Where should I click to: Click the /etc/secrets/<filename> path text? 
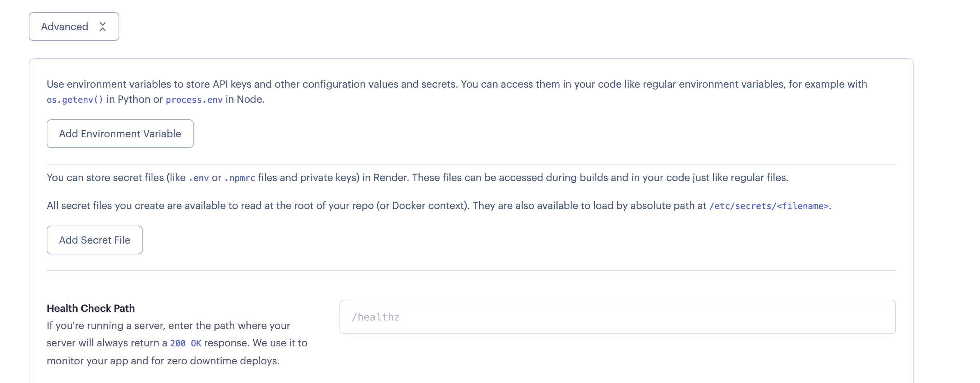pos(768,206)
